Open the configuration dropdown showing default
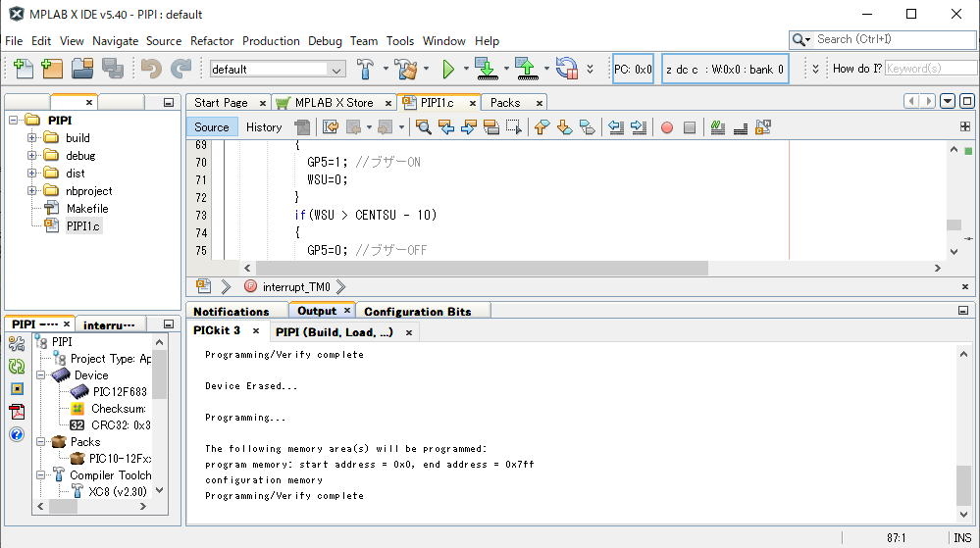980x548 pixels. pyautogui.click(x=278, y=69)
